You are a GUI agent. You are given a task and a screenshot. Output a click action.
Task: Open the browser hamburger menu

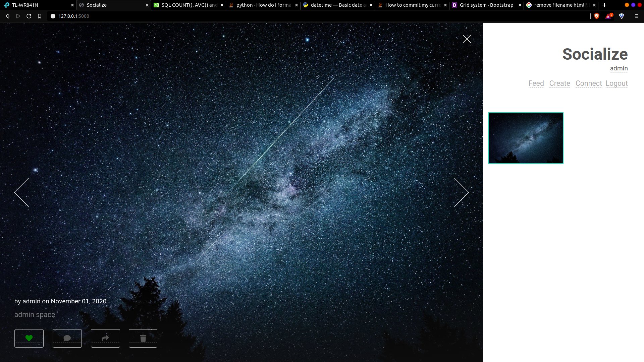click(x=636, y=16)
